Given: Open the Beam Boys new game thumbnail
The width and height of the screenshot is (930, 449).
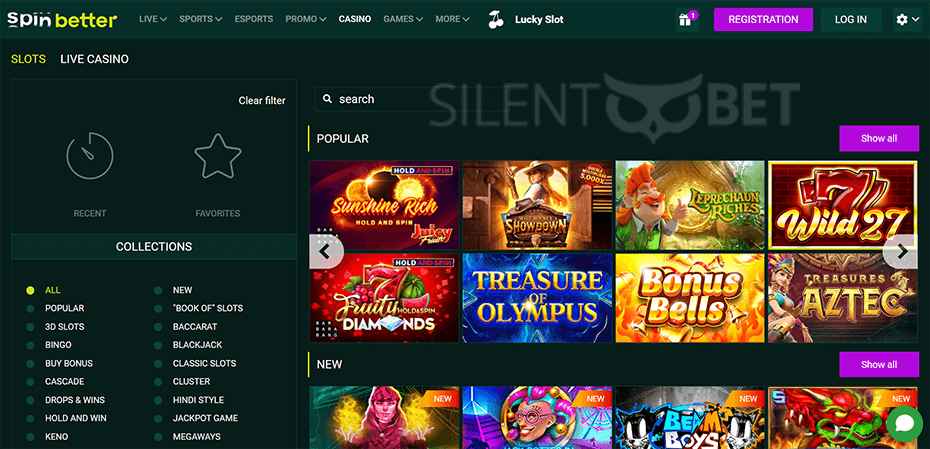Looking at the screenshot, I should click(690, 418).
